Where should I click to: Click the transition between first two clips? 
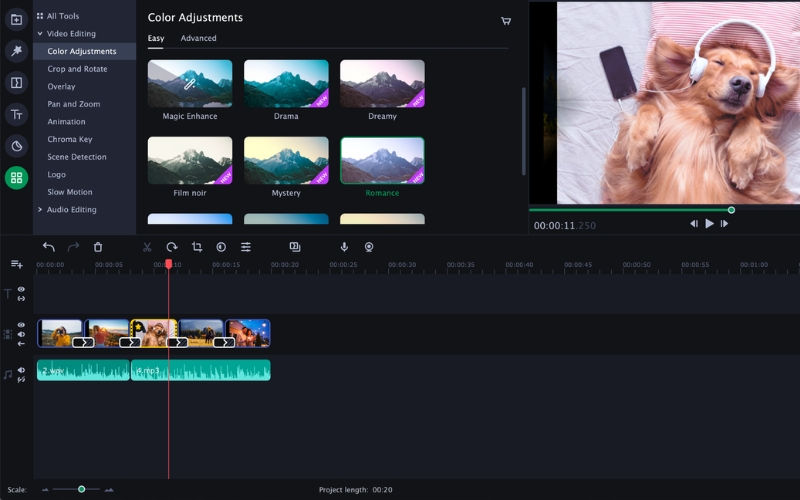(x=83, y=342)
